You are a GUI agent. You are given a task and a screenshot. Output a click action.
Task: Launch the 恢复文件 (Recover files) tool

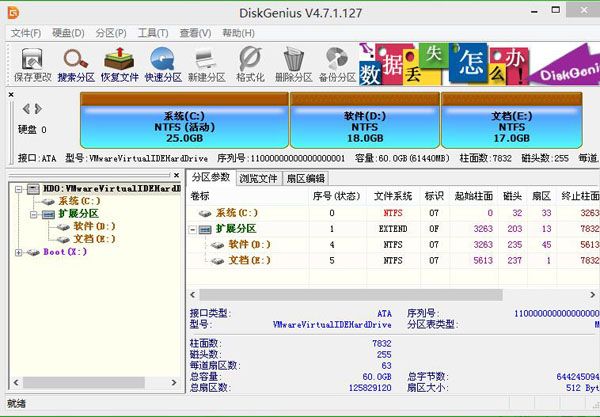tap(119, 64)
